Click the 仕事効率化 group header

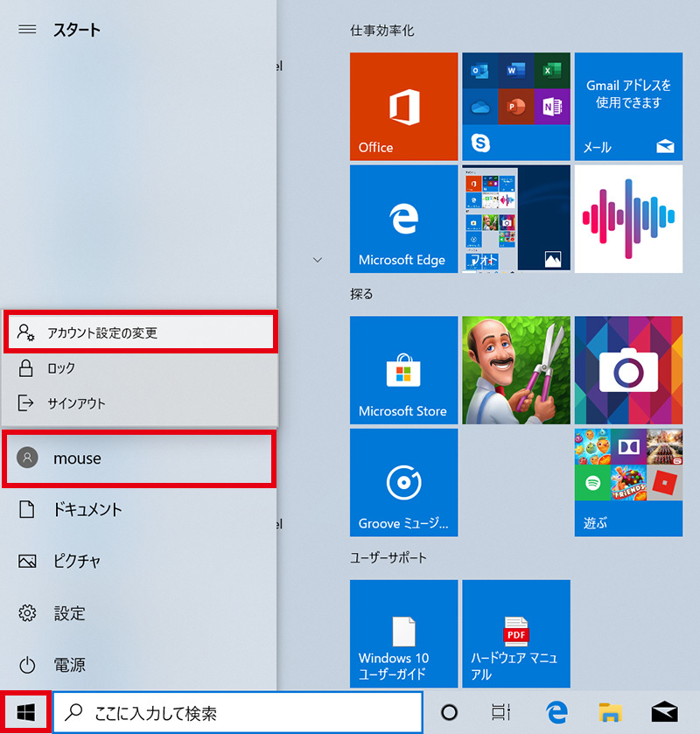pos(382,31)
